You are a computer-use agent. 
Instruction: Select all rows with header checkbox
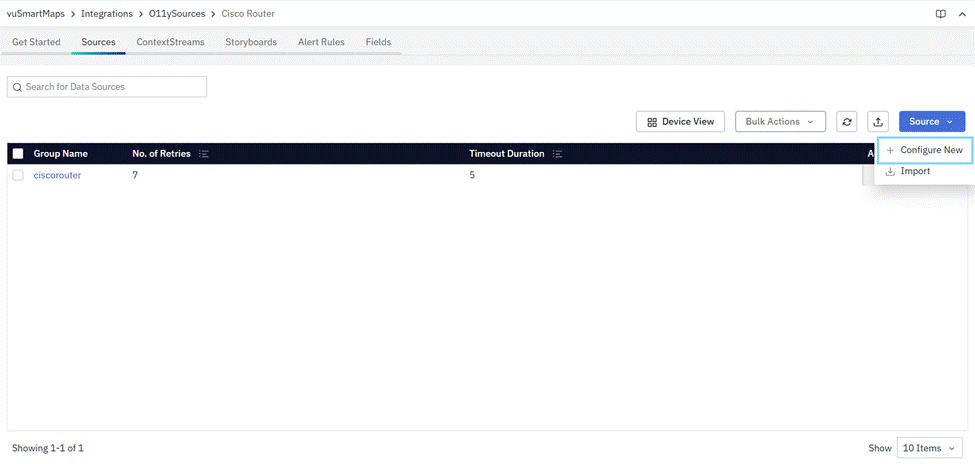(x=18, y=154)
